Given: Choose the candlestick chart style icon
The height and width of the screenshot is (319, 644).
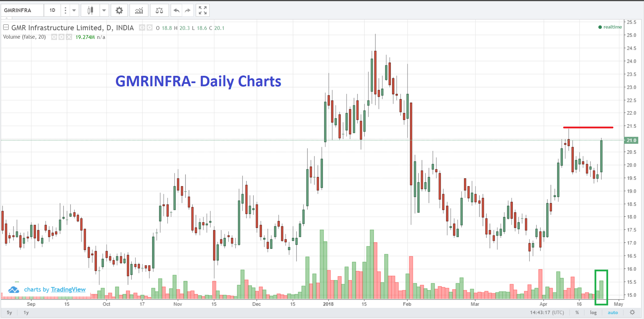Looking at the screenshot, I should pyautogui.click(x=90, y=10).
